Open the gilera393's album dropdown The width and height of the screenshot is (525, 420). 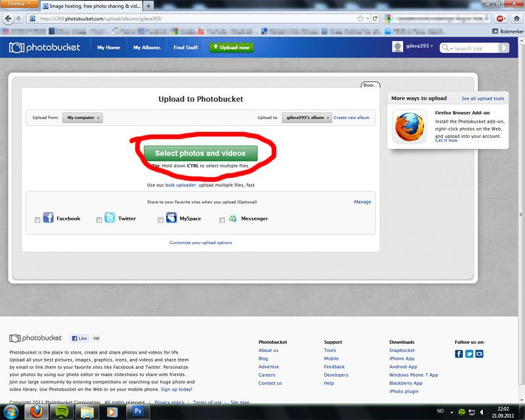click(306, 117)
